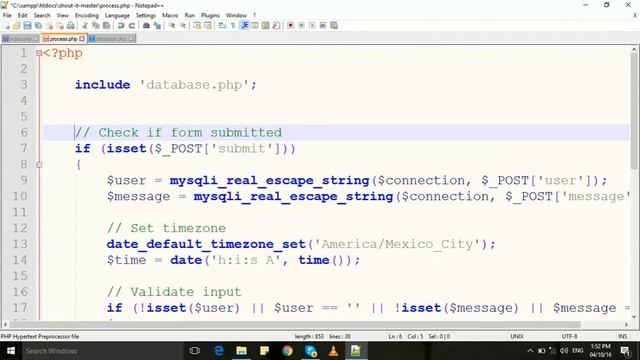640x360 pixels.
Task: Open the Plugins menu
Action: (210, 15)
